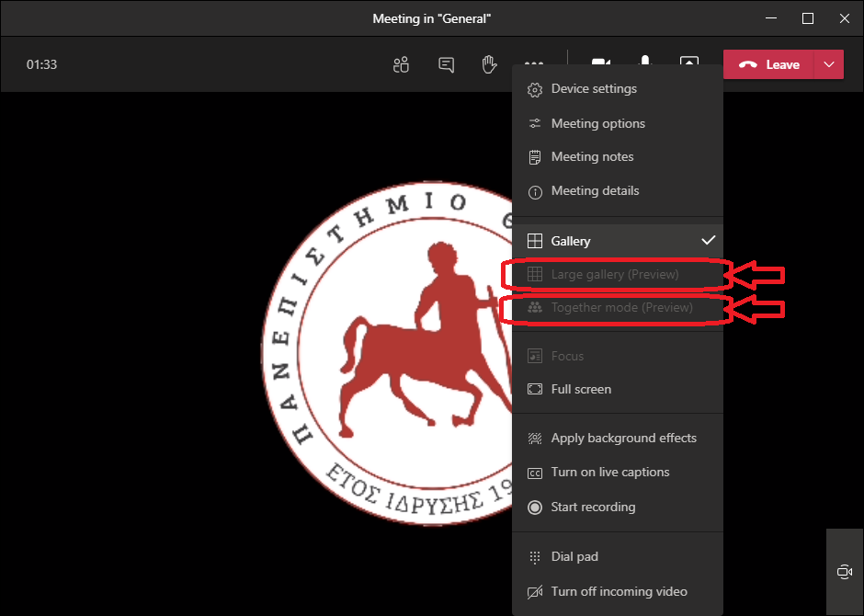Screen dimensions: 864x616
Task: Click the Device settings gear icon
Action: point(535,89)
